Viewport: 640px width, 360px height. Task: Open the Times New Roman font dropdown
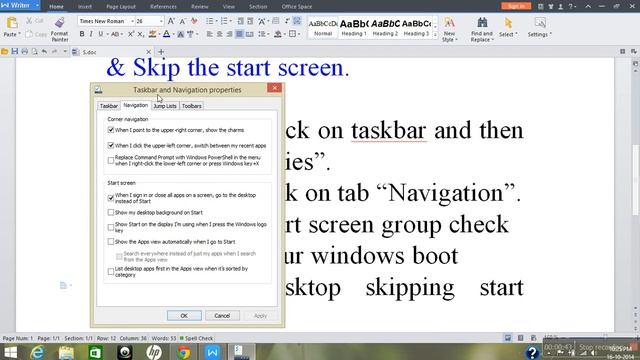pos(132,21)
